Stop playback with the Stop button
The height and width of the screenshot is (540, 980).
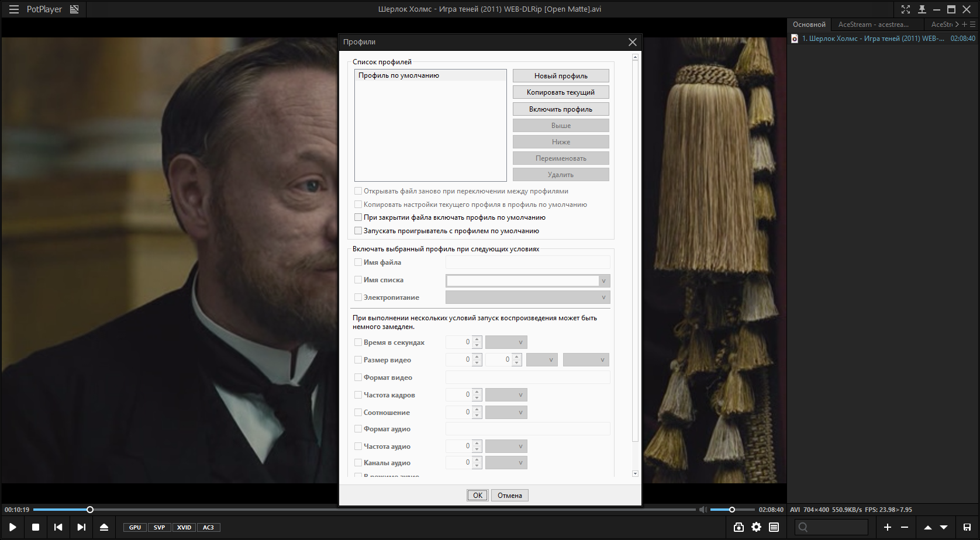point(36,527)
